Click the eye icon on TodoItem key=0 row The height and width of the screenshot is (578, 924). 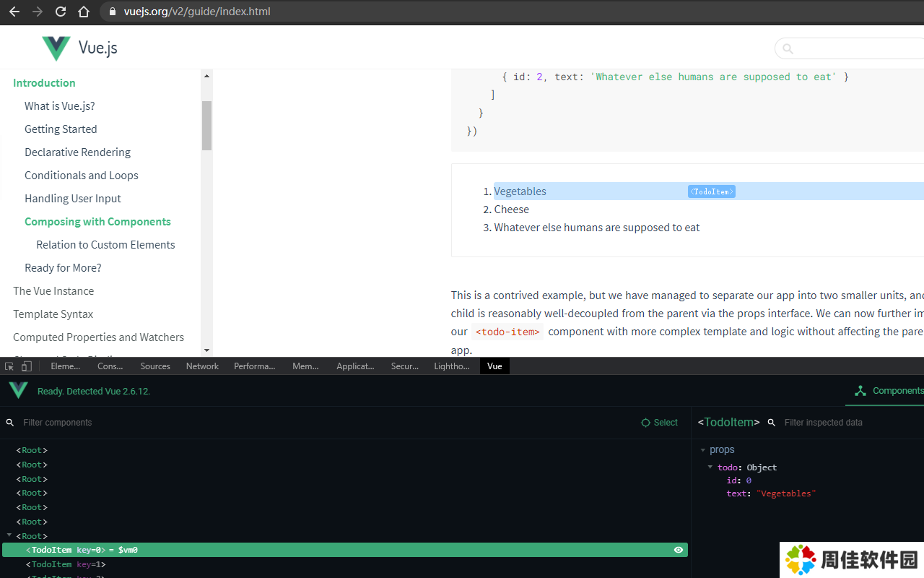679,550
